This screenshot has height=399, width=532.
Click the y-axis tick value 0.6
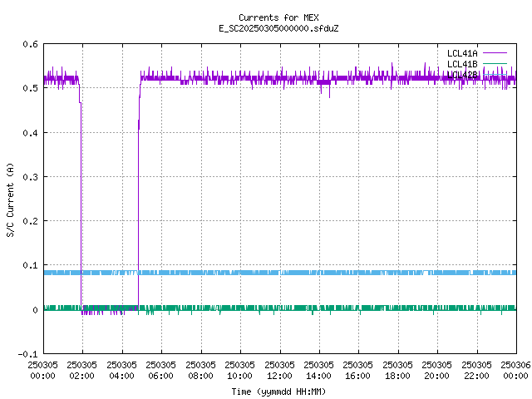click(x=30, y=44)
